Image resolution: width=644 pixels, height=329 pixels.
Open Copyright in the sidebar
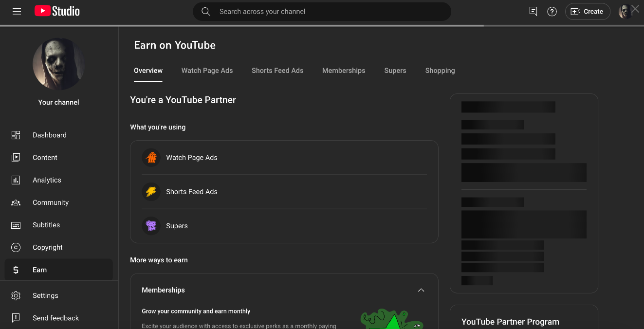pos(59,247)
